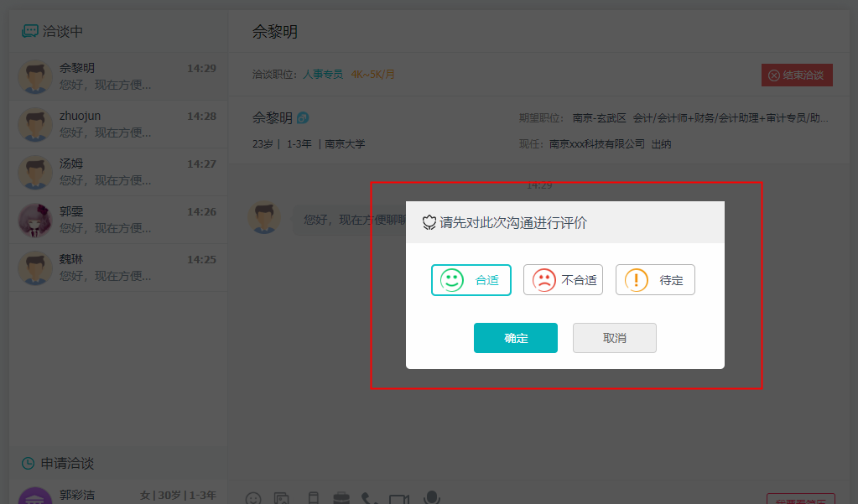Click the 结束洽谈 button

click(x=797, y=75)
